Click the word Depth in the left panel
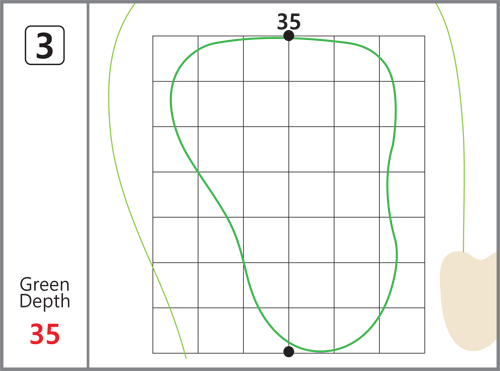The height and width of the screenshot is (371, 500). pos(45,301)
